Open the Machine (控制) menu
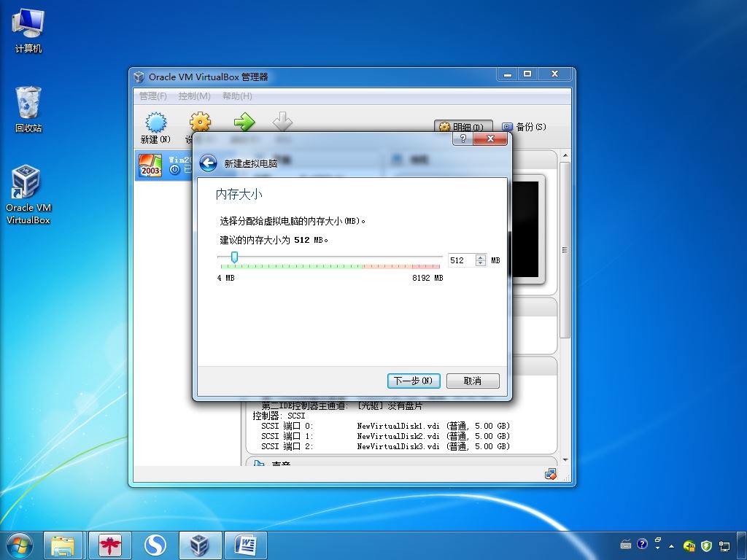The image size is (747, 560). click(x=194, y=96)
